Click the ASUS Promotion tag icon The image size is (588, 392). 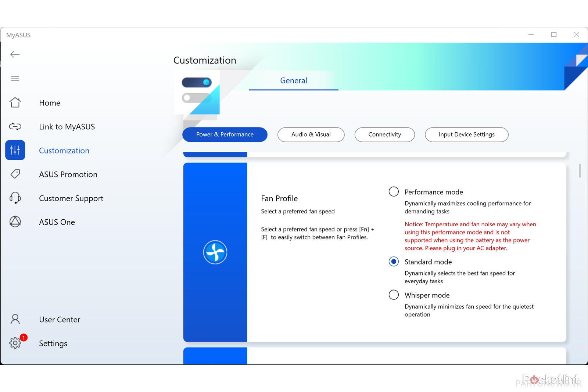pyautogui.click(x=15, y=174)
